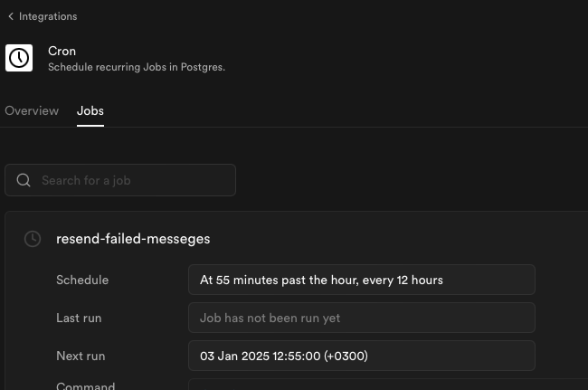Click the magnifier icon in the search box
This screenshot has width=588, height=390.
click(24, 180)
